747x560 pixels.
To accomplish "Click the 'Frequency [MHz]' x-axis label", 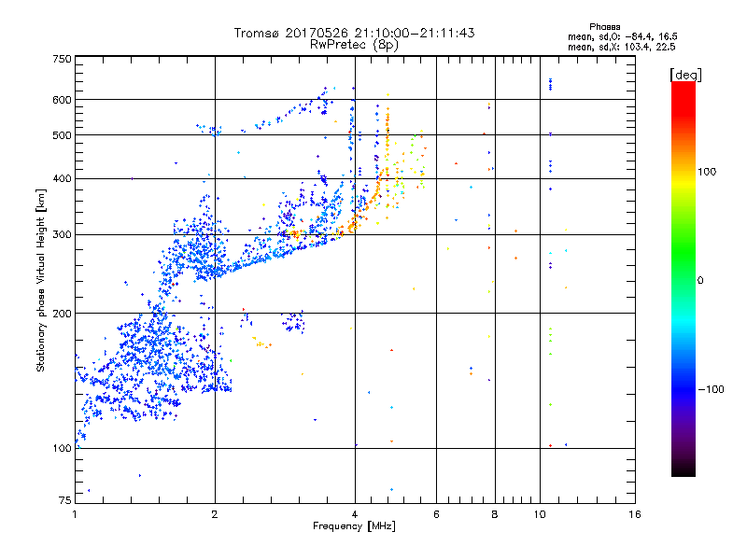I will click(354, 526).
